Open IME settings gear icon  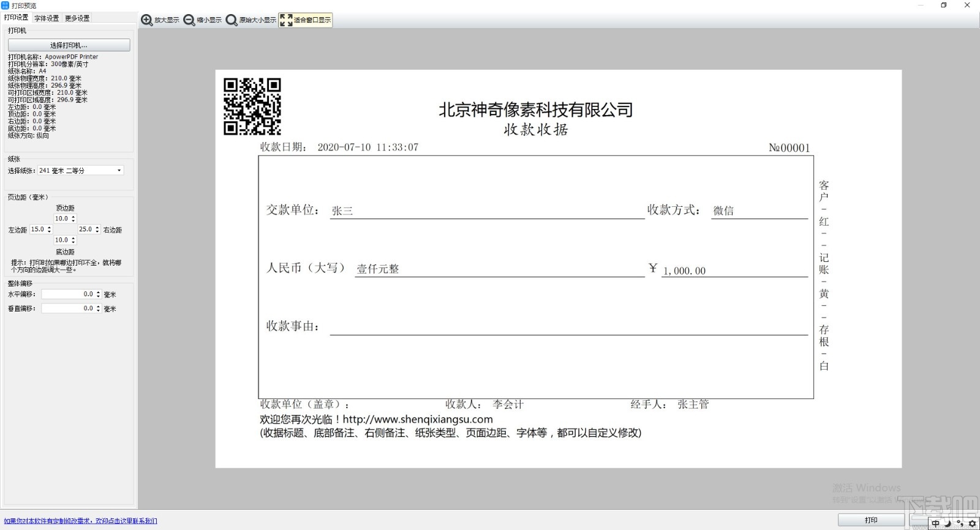pyautogui.click(x=972, y=523)
